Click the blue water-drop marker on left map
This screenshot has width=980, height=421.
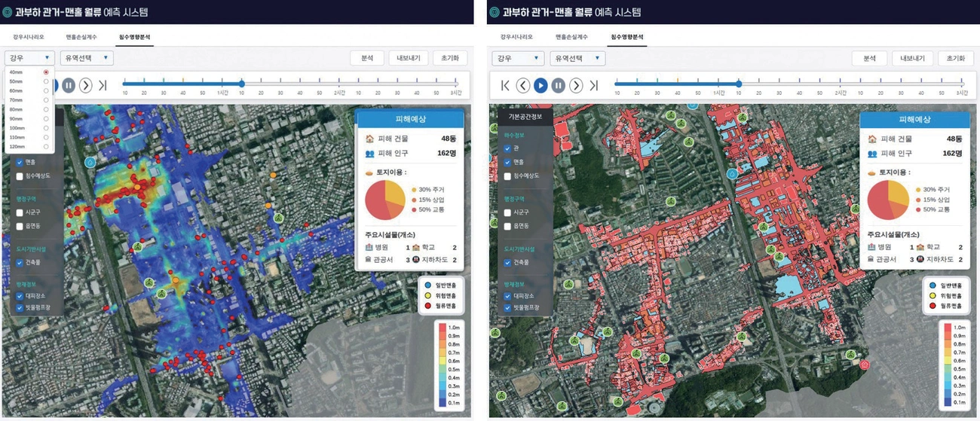point(90,162)
